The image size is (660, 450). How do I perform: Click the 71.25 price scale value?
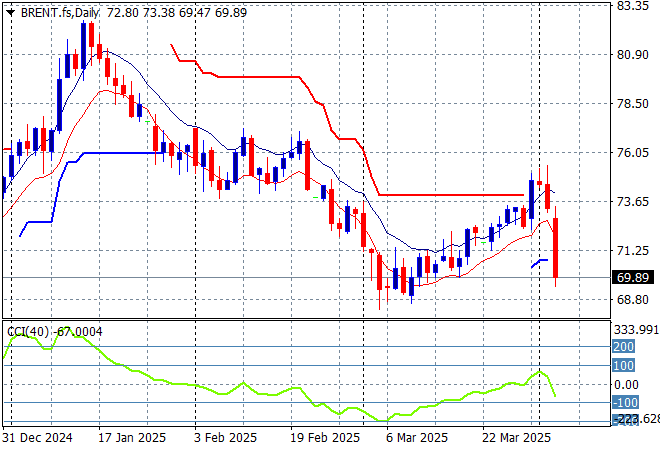pos(633,250)
